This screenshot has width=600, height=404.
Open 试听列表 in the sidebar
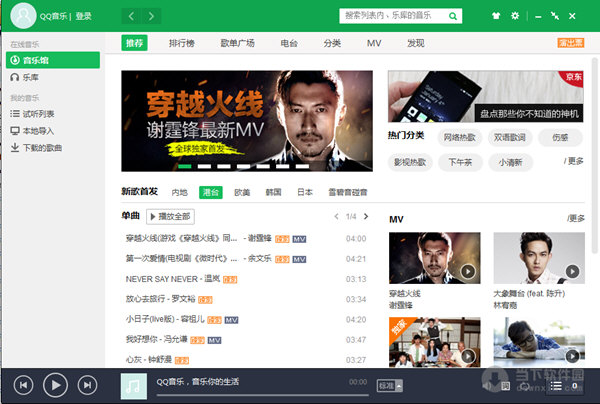point(32,114)
